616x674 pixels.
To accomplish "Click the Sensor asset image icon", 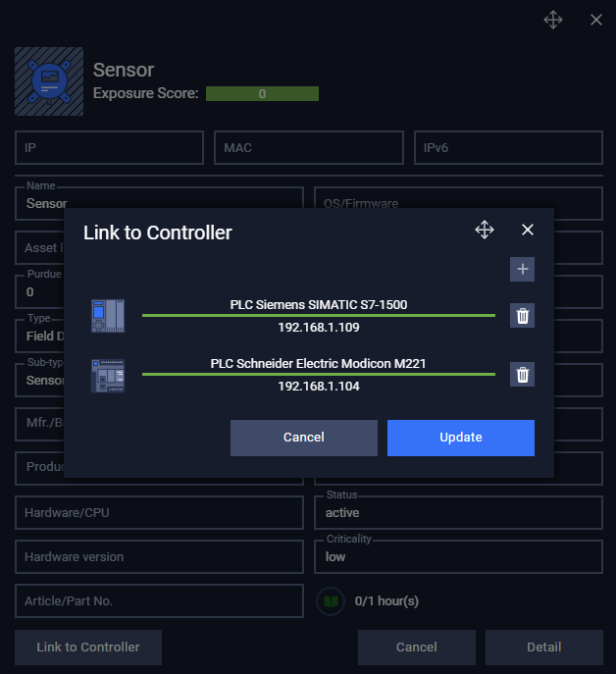I will (x=49, y=81).
